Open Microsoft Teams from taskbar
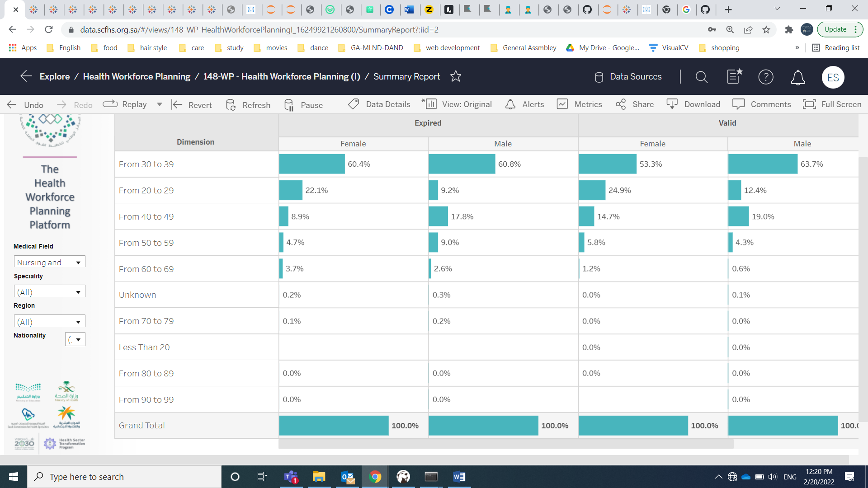868x488 pixels. click(291, 477)
